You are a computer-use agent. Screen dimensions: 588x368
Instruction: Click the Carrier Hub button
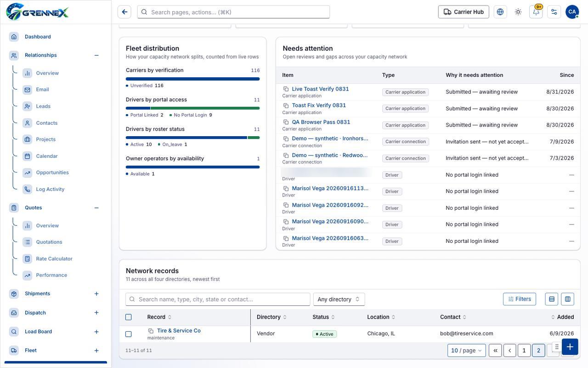pos(464,12)
